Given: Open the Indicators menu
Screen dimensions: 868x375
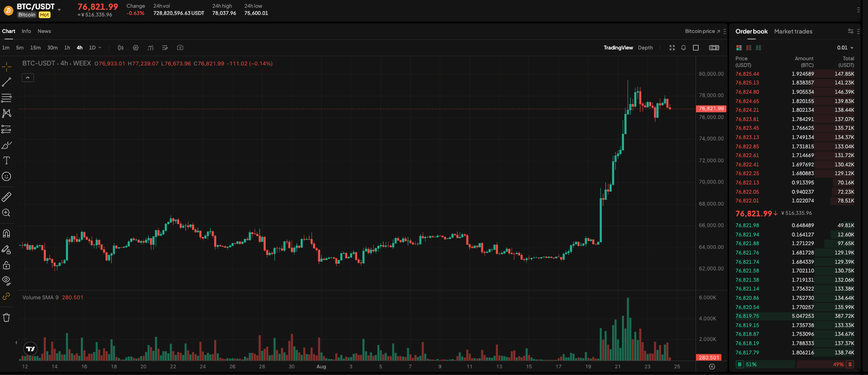Looking at the screenshot, I should (x=150, y=47).
